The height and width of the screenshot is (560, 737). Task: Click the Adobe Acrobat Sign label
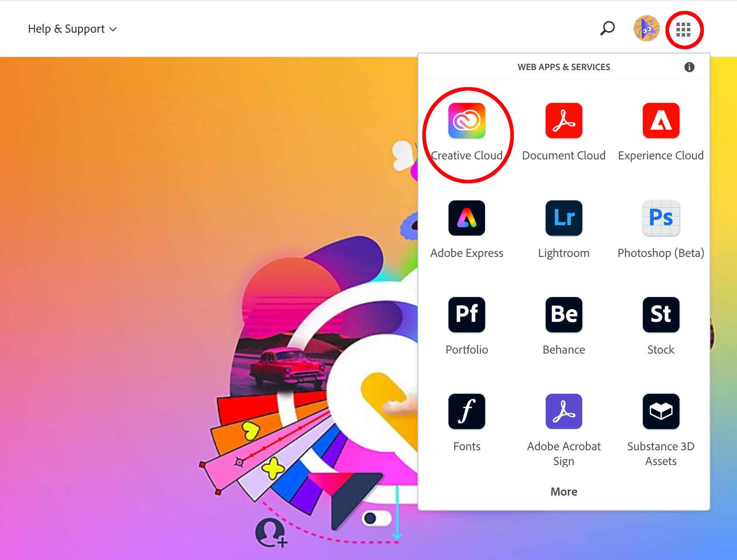(x=564, y=453)
